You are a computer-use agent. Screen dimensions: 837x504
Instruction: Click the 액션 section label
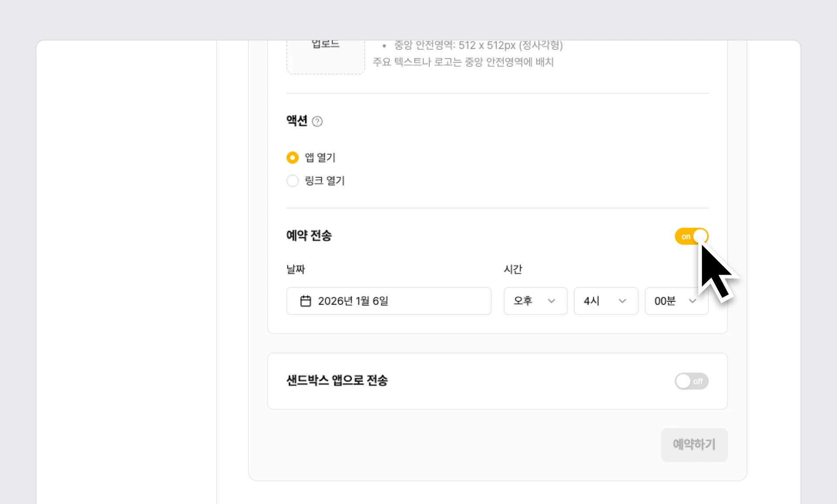coord(297,121)
